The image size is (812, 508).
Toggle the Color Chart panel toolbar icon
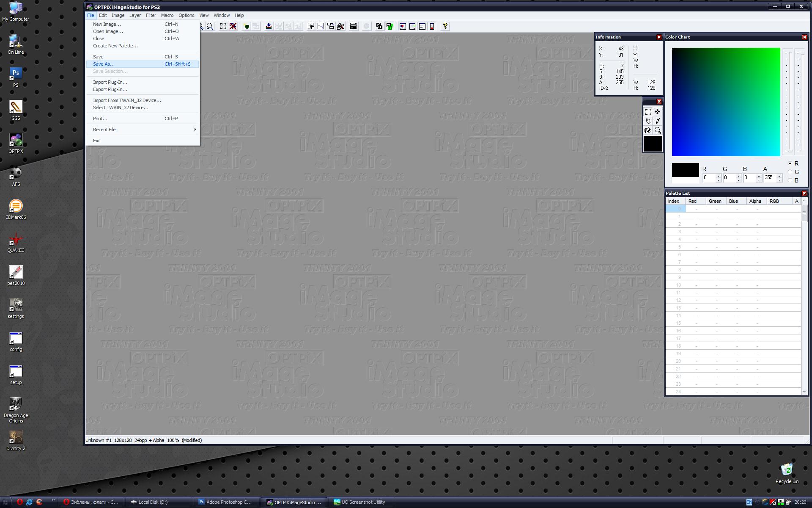pos(403,26)
